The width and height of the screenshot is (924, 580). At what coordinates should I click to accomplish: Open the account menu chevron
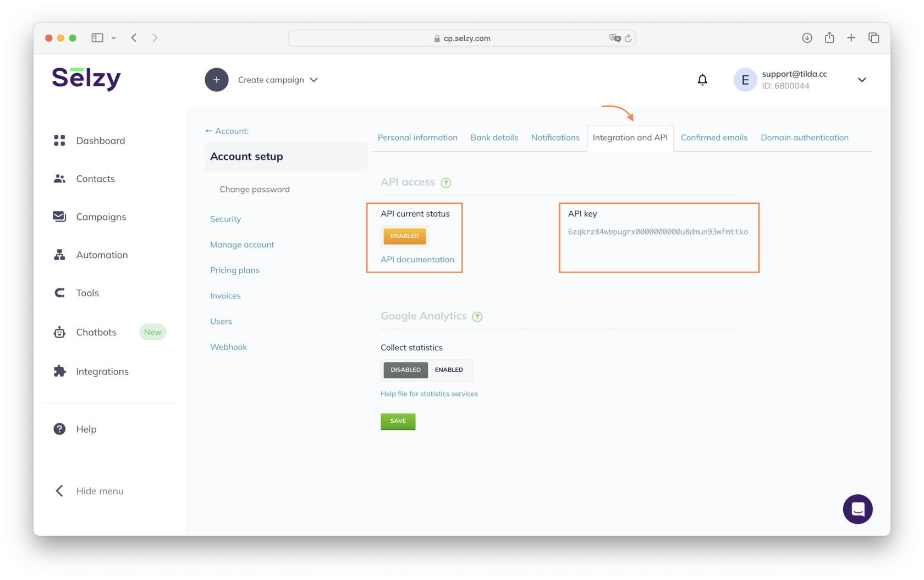pos(862,80)
